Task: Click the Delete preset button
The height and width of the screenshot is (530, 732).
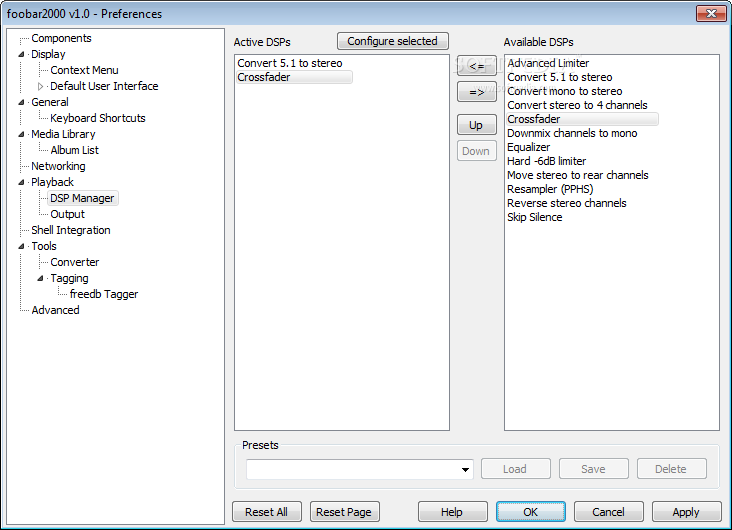Action: 671,469
